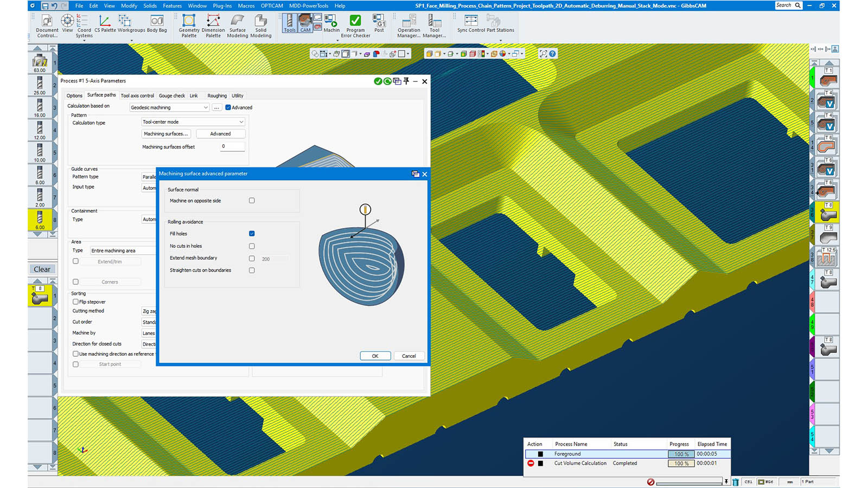This screenshot has width=868, height=488.
Task: Open the Area Type dropdown
Action: pos(123,251)
